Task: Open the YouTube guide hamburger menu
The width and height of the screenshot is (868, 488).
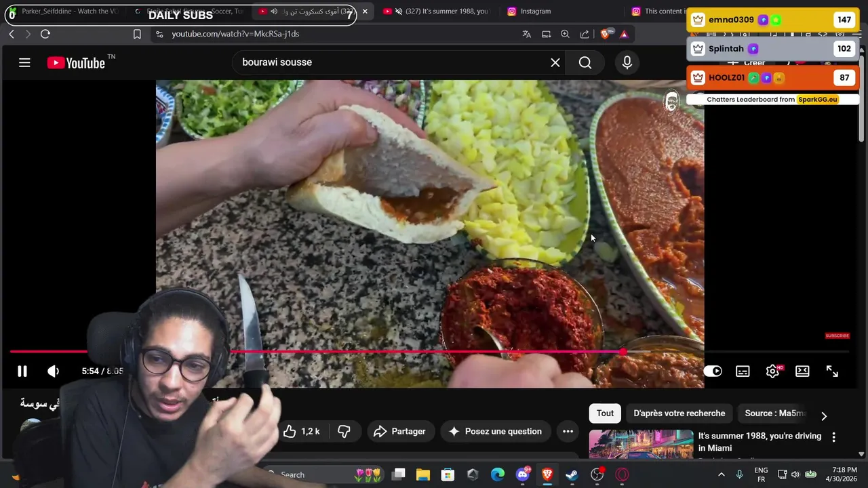Action: point(24,63)
